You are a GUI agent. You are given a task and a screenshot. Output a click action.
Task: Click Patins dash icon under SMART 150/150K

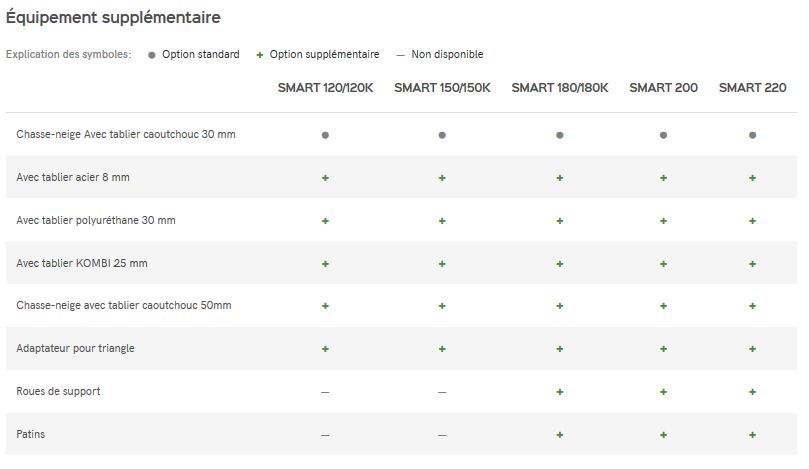pos(442,435)
